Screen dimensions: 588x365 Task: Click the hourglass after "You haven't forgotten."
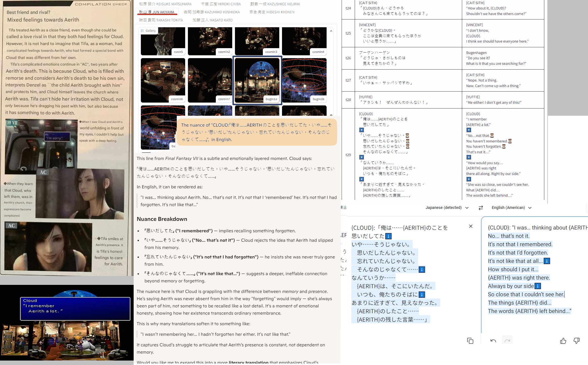click(504, 147)
